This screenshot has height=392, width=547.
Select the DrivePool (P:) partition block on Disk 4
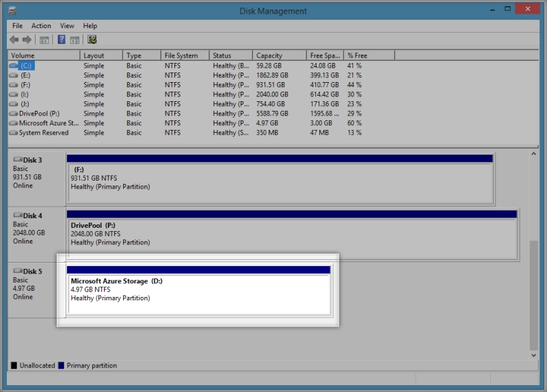coord(292,235)
